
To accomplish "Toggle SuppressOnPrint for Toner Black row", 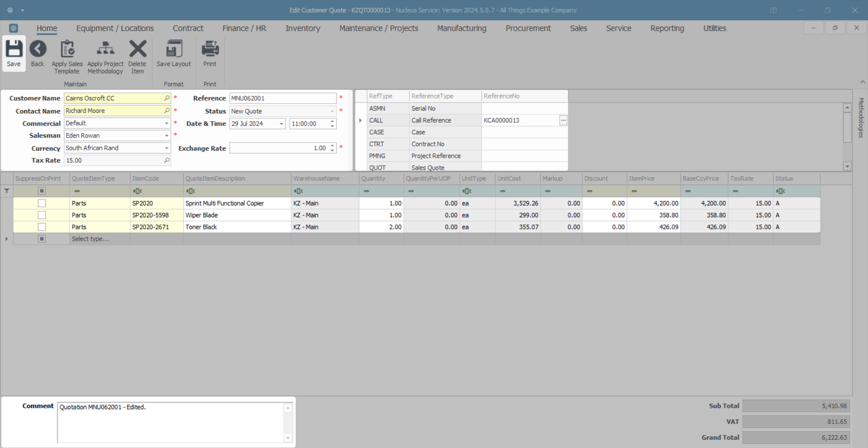I will [x=42, y=227].
